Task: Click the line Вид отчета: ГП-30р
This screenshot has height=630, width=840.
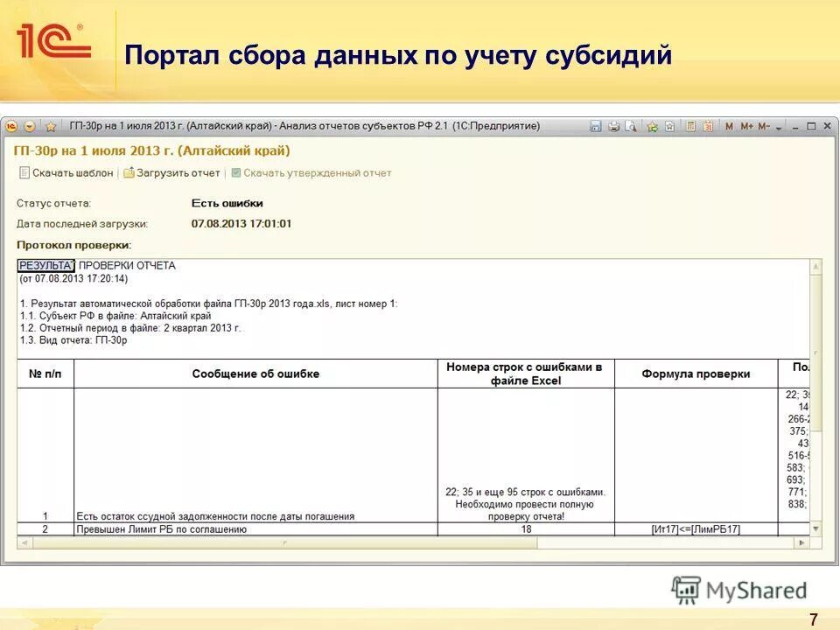Action: [73, 340]
